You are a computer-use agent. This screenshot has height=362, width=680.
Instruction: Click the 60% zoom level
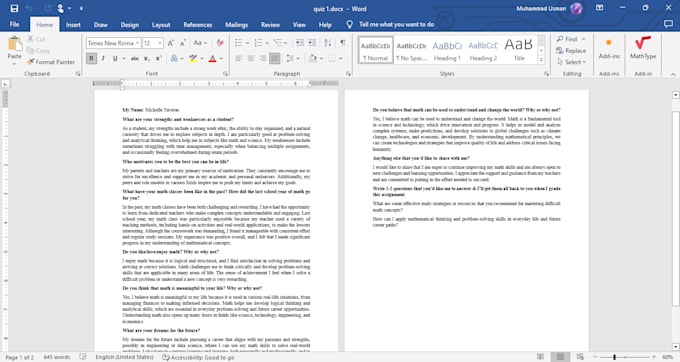point(667,357)
